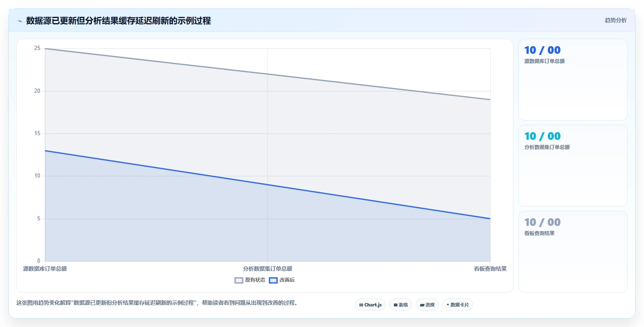
Task: Click the 源数据库订单总额 x-axis label
Action: pyautogui.click(x=45, y=269)
